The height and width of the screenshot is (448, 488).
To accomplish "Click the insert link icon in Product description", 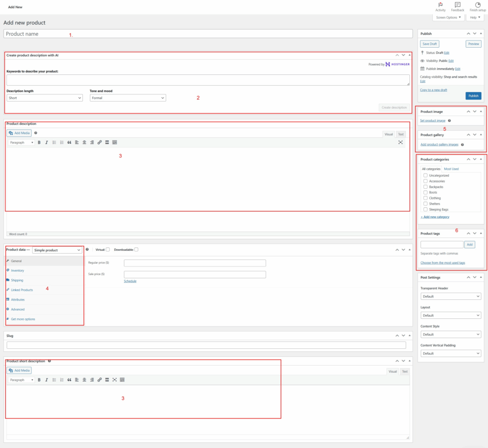I will (100, 143).
